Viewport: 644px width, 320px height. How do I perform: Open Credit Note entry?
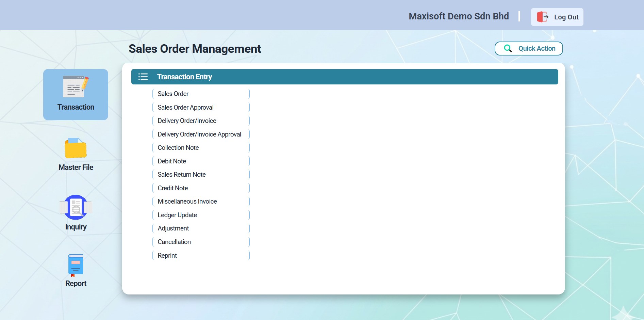[x=201, y=188]
